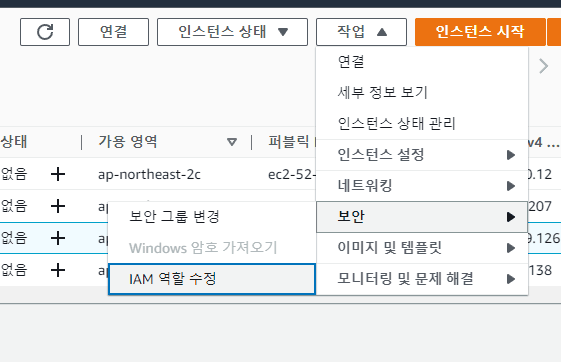Select 연결 in the 작업 menu

pyautogui.click(x=422, y=62)
